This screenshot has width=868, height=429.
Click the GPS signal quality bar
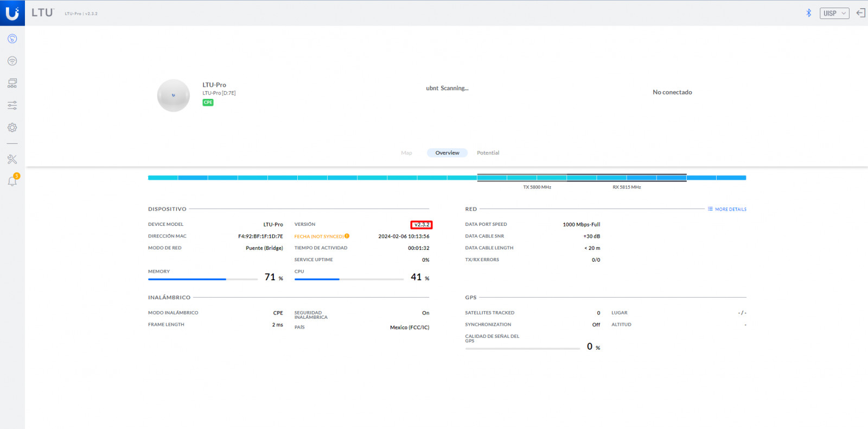tap(522, 349)
